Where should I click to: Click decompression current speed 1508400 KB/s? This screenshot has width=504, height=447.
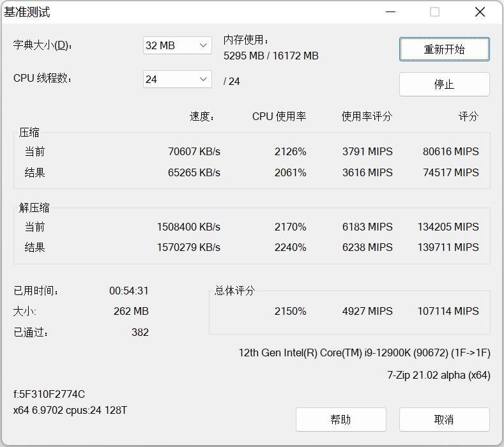(188, 227)
